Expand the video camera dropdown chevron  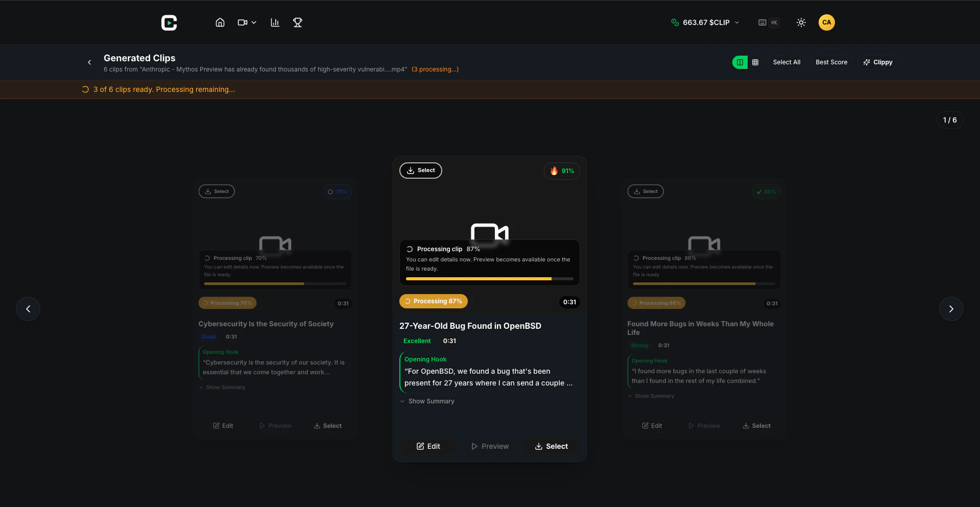tap(254, 22)
